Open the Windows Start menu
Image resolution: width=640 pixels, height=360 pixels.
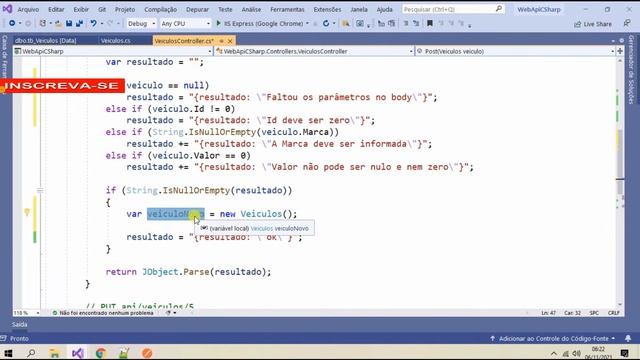click(8, 353)
